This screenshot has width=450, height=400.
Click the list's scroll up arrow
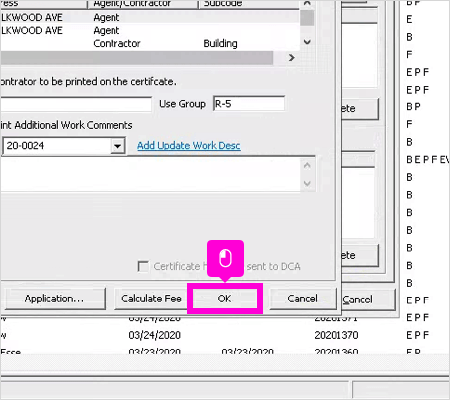pos(307,3)
